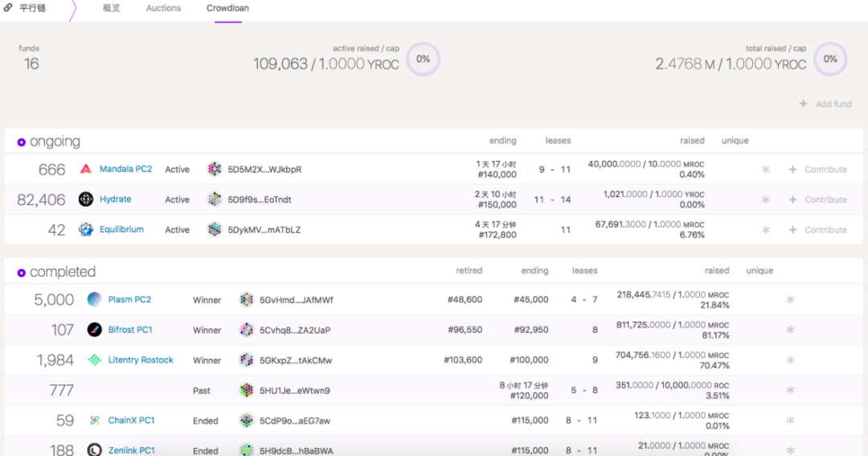Click the unique asterisk in 777 row

791,390
